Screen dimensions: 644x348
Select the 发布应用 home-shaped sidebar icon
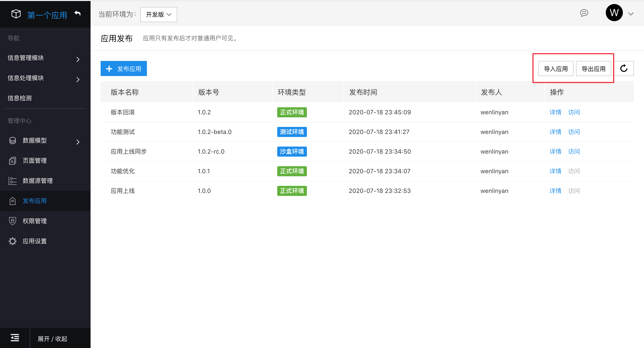(x=12, y=201)
